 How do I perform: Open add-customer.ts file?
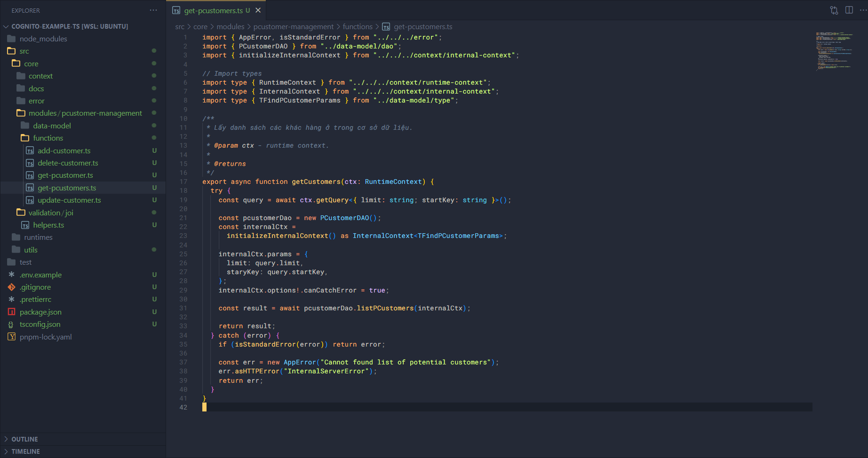point(64,150)
